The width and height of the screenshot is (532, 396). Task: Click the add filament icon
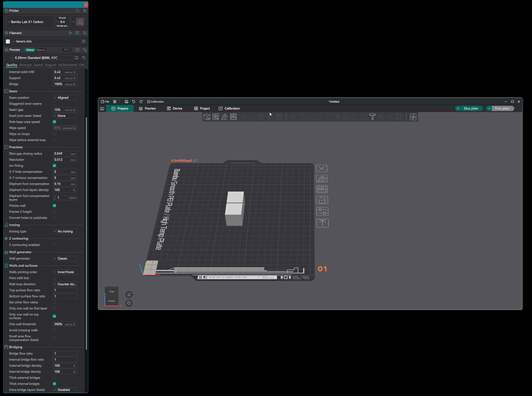click(70, 33)
